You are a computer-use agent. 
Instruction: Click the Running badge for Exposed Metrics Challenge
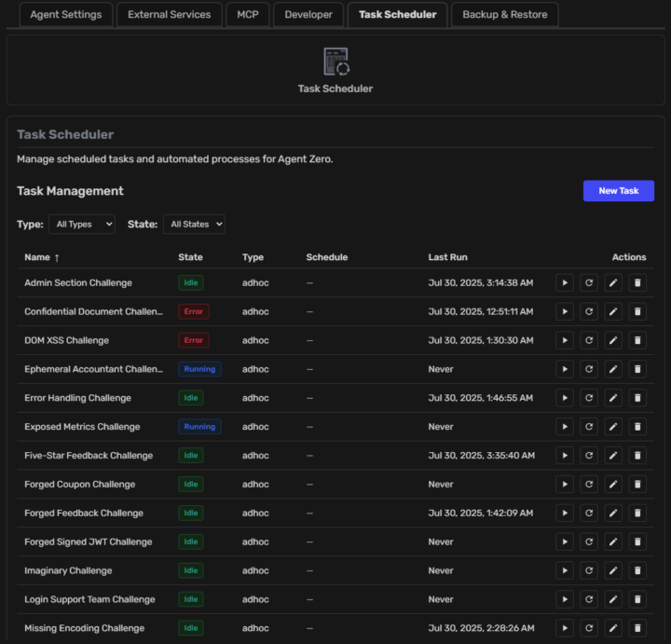tap(199, 427)
